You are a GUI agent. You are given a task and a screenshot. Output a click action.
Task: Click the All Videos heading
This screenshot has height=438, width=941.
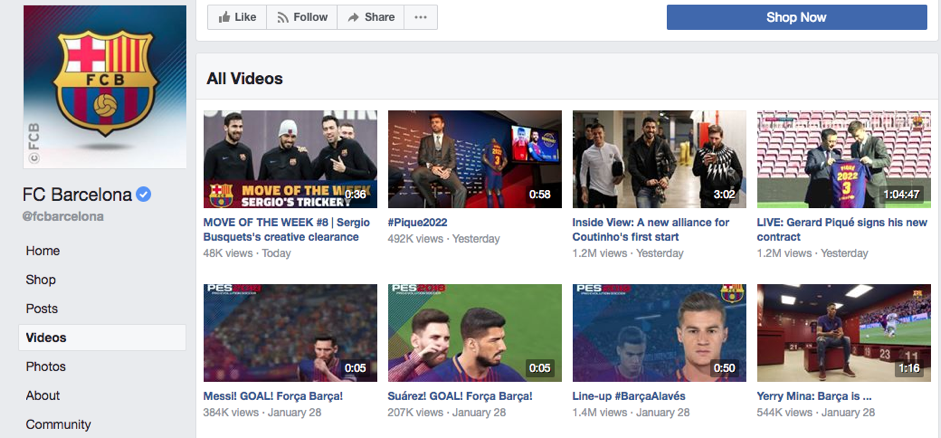[x=245, y=79]
